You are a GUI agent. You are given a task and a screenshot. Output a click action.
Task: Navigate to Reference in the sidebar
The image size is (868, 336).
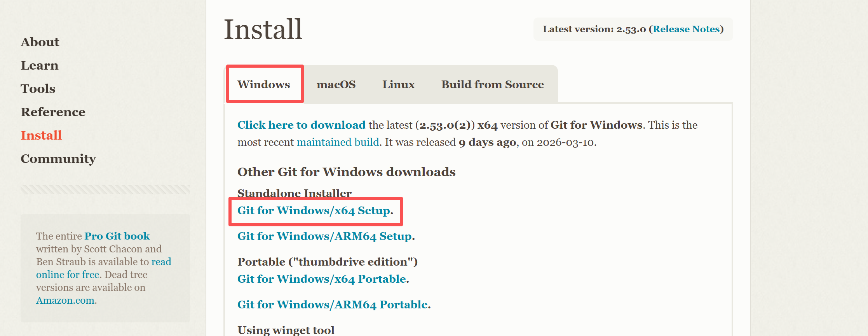[x=53, y=112]
